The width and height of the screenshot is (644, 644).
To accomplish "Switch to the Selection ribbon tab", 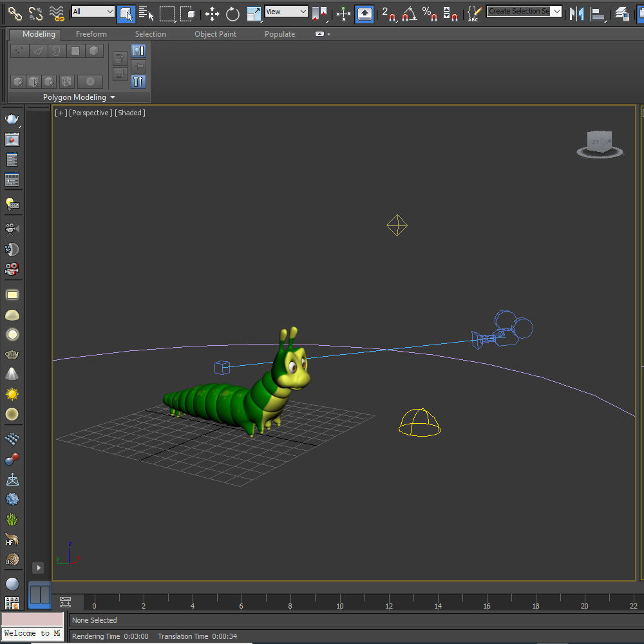I will coord(150,34).
